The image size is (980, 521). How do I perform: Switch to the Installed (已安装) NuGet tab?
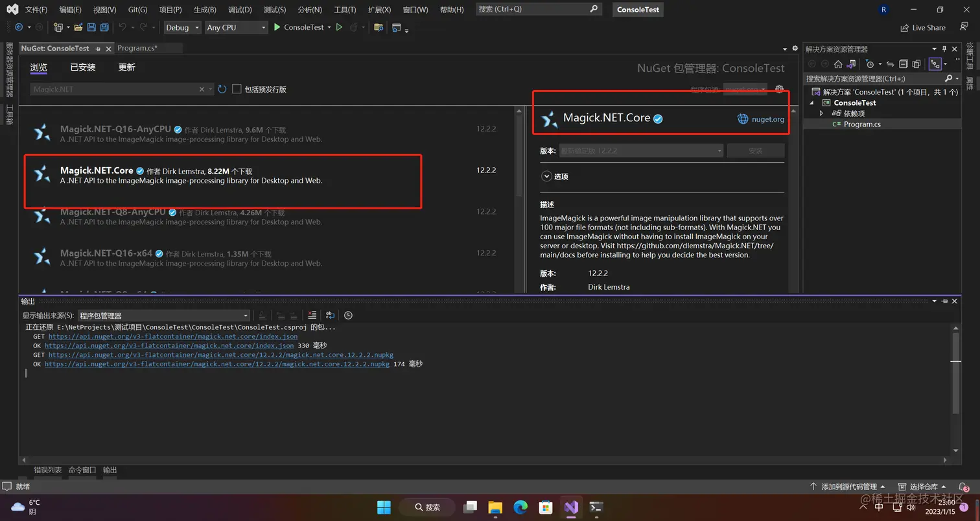(x=83, y=67)
